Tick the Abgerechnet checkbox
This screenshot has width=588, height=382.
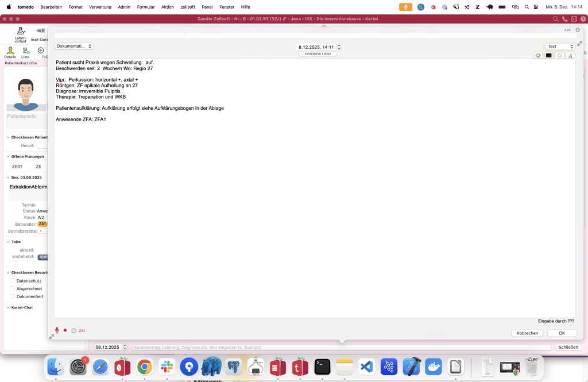pos(13,289)
